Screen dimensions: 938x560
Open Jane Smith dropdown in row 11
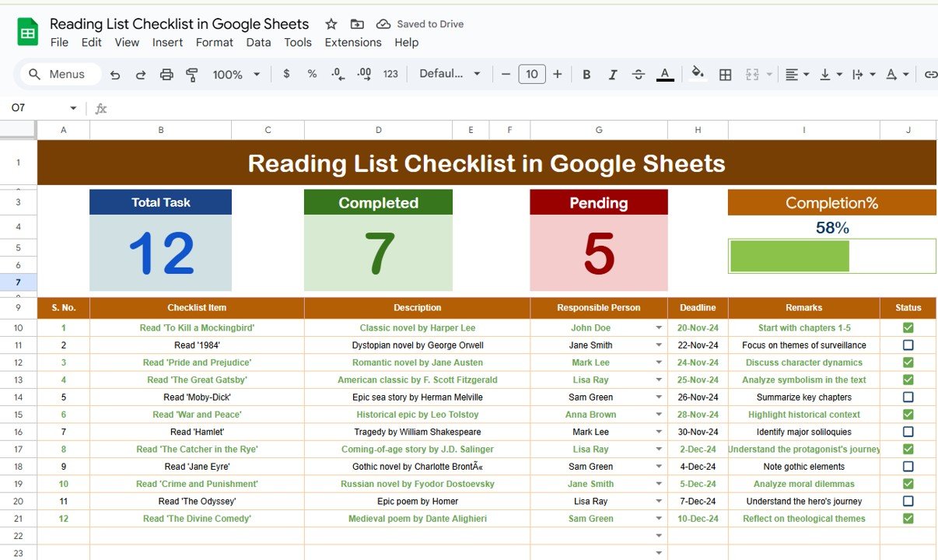[659, 345]
